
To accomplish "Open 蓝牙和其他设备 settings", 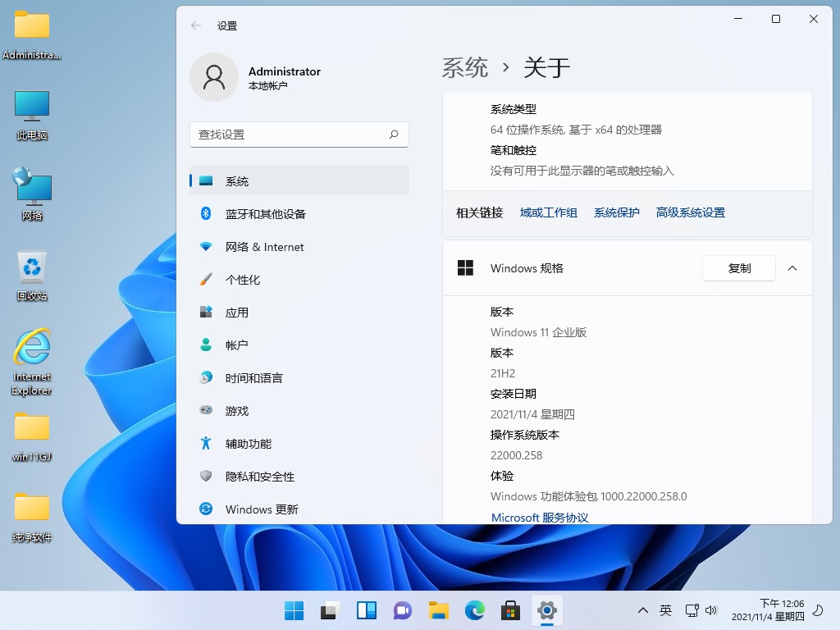I will (x=299, y=214).
